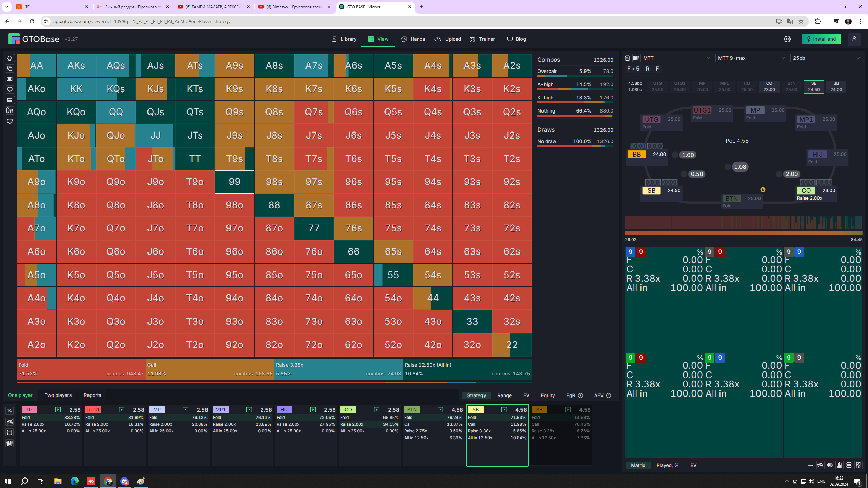Image resolution: width=868 pixels, height=488 pixels.
Task: Click the poker table oval icon in bottom-right toolbar
Action: tap(830, 465)
